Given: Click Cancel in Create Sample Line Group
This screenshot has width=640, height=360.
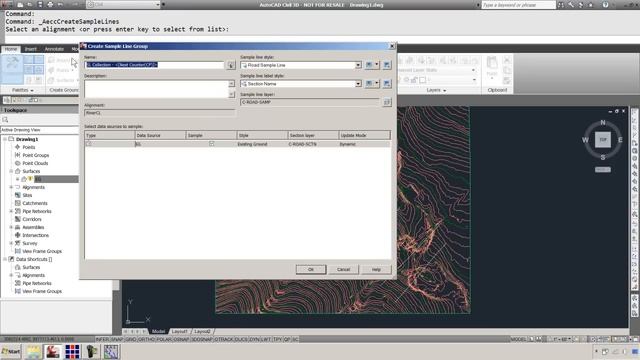Looking at the screenshot, I should click(x=344, y=269).
